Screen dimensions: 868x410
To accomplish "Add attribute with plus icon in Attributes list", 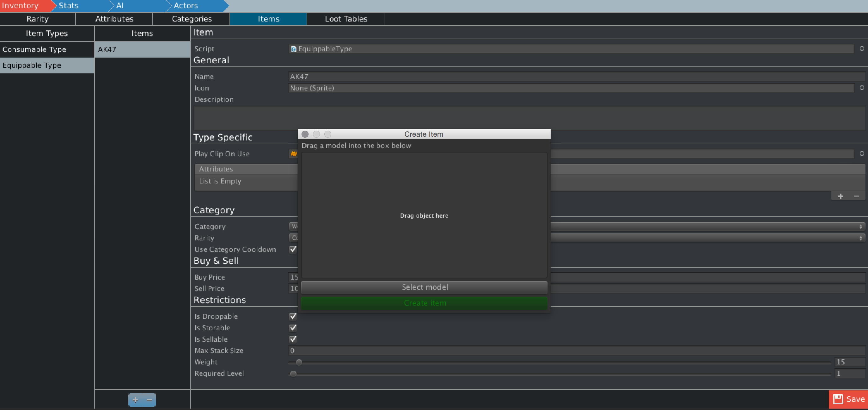I will (x=840, y=196).
